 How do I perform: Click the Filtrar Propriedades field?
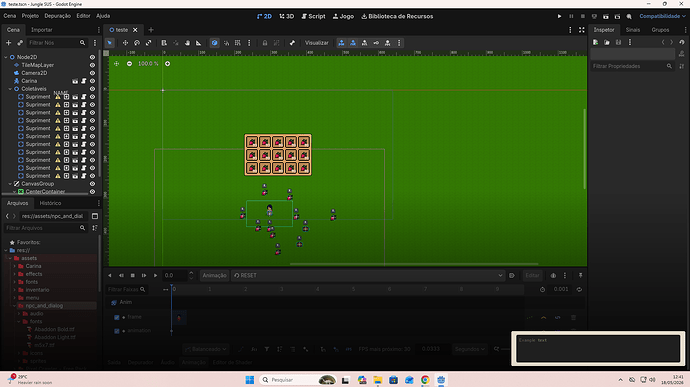[631, 66]
